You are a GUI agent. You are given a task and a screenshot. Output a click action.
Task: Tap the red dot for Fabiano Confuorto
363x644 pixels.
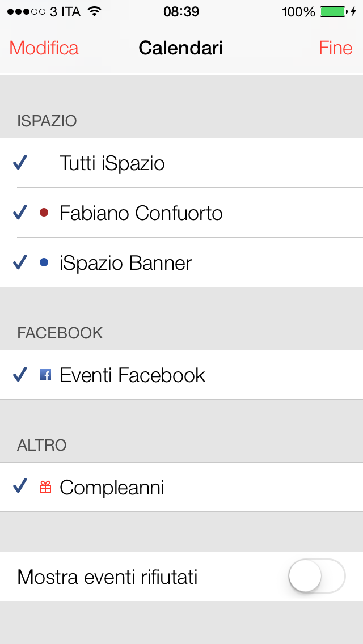tap(44, 213)
